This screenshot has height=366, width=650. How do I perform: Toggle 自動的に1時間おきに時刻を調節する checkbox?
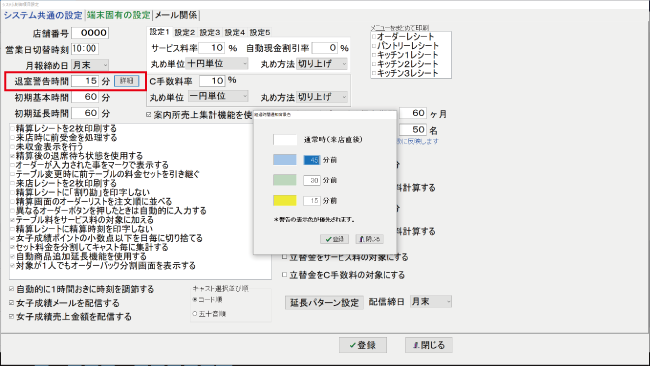[x=12, y=289]
